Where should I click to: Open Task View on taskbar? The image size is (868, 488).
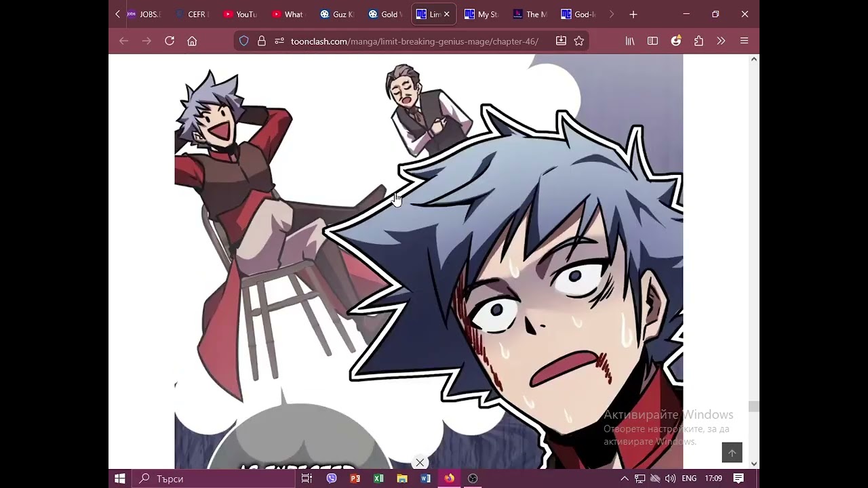coord(307,479)
